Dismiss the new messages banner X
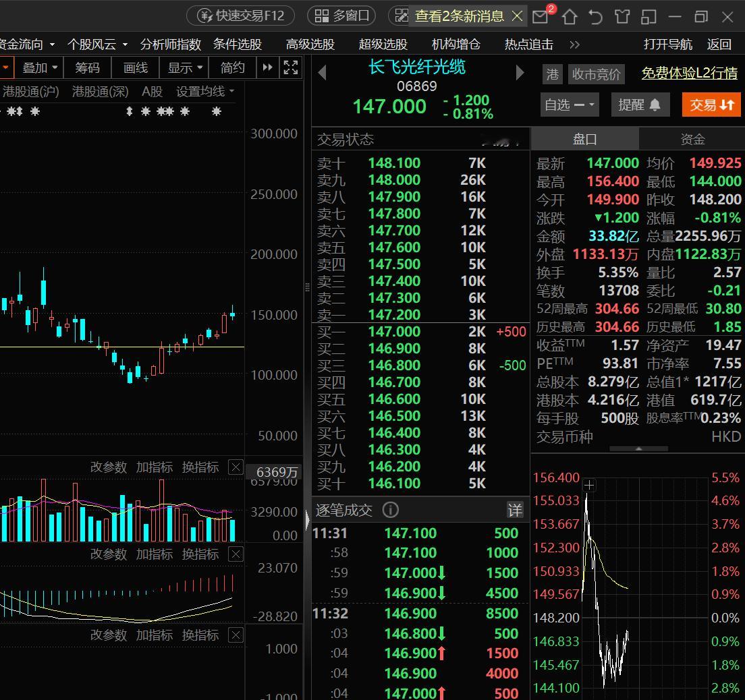Image resolution: width=745 pixels, height=700 pixels. pos(518,16)
